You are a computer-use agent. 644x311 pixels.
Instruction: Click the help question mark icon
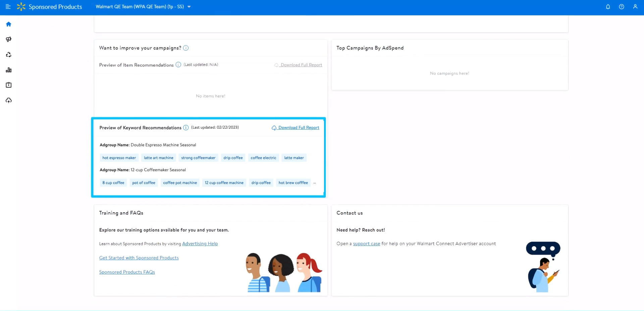tap(622, 7)
